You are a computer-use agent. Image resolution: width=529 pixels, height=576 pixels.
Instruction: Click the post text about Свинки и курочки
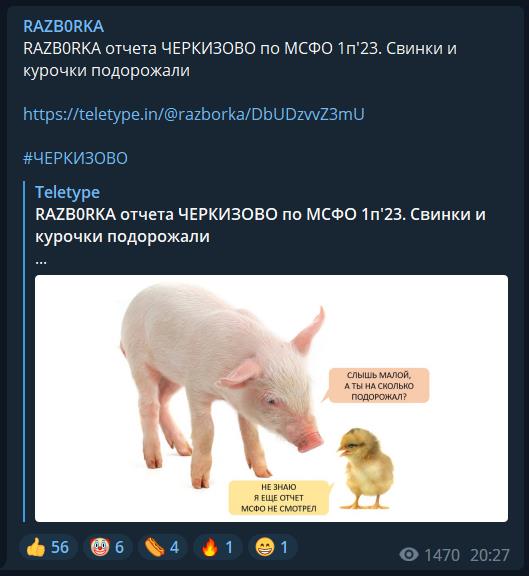coord(240,60)
